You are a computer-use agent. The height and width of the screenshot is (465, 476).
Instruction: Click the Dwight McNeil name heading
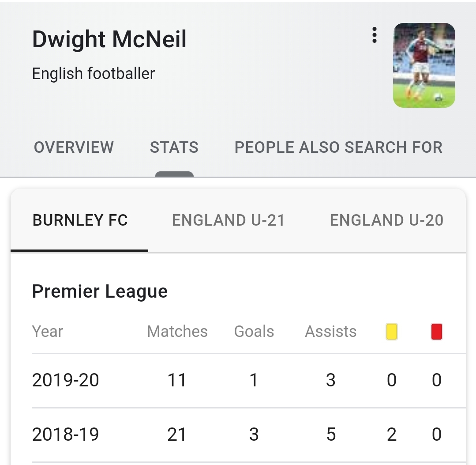tap(109, 39)
